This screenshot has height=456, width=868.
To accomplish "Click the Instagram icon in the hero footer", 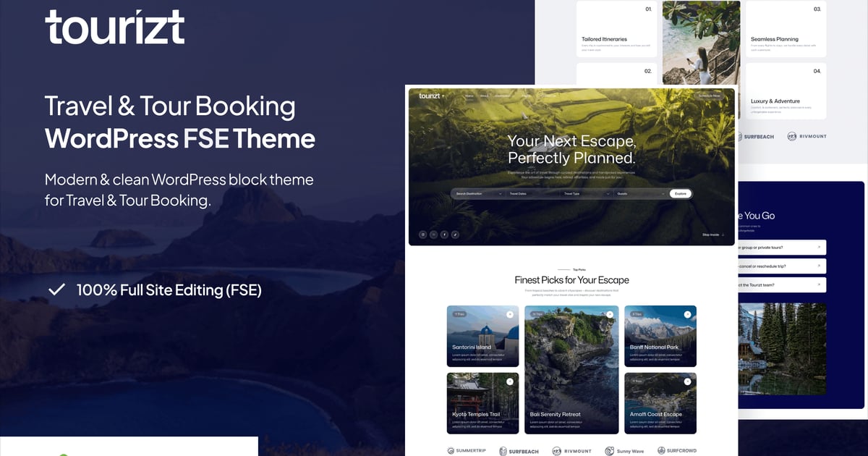I will point(423,235).
